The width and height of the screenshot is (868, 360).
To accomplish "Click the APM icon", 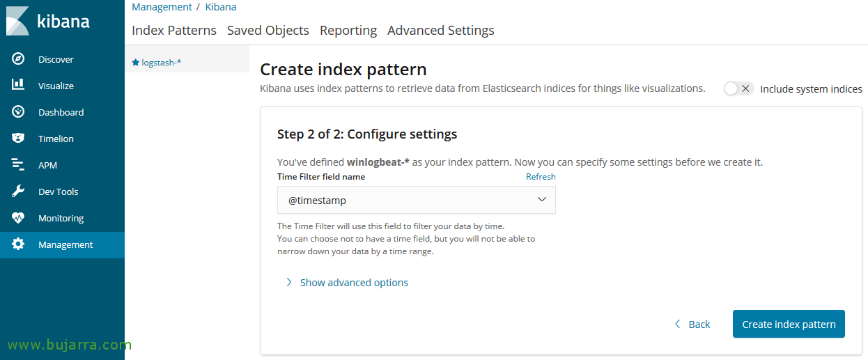I will point(18,165).
